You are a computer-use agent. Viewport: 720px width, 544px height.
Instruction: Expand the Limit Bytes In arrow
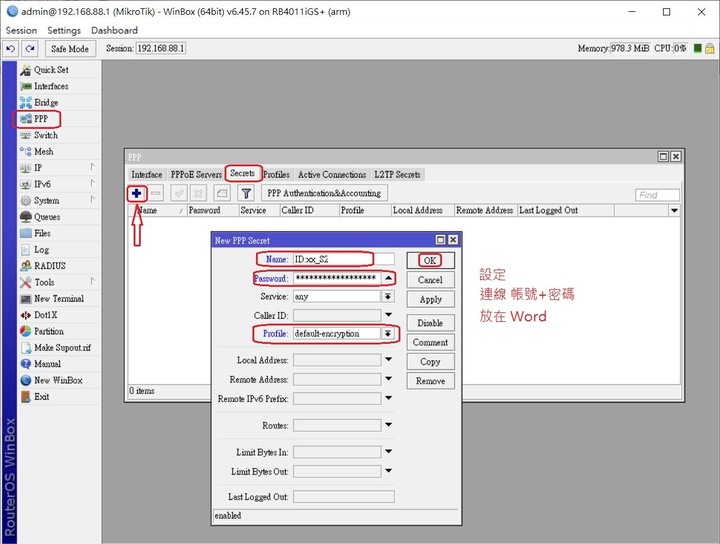pos(388,452)
